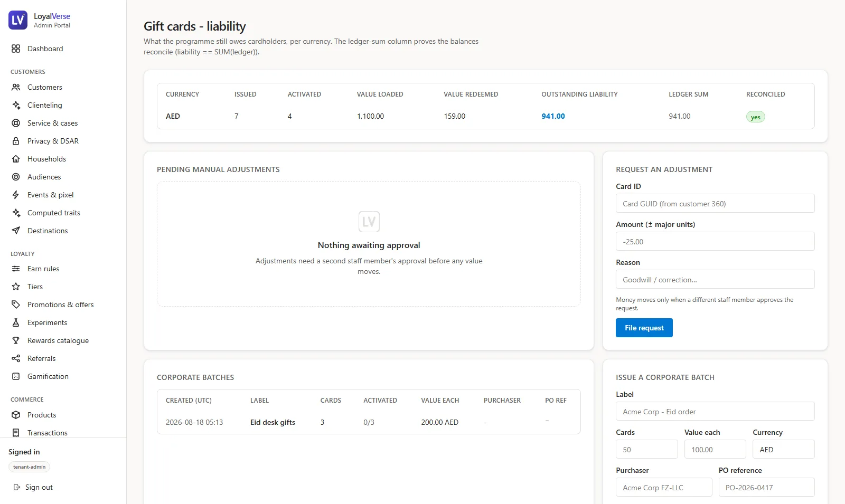Image resolution: width=845 pixels, height=504 pixels.
Task: Click the Earn rules list icon
Action: [x=16, y=269]
